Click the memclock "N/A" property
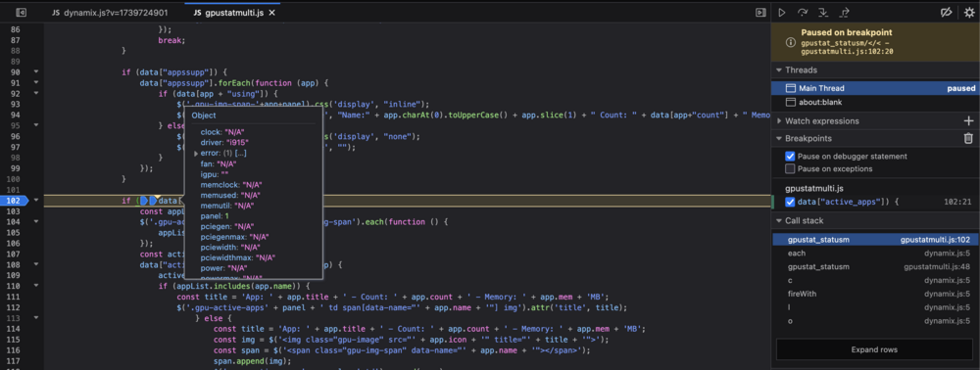Image resolution: width=980 pixels, height=370 pixels. (230, 185)
